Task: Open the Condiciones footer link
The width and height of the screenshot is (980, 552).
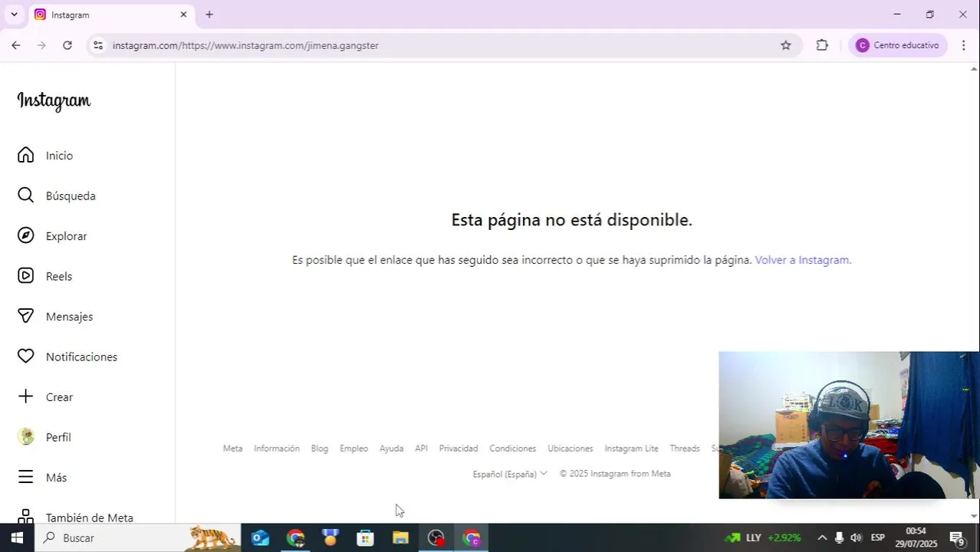Action: pos(513,449)
